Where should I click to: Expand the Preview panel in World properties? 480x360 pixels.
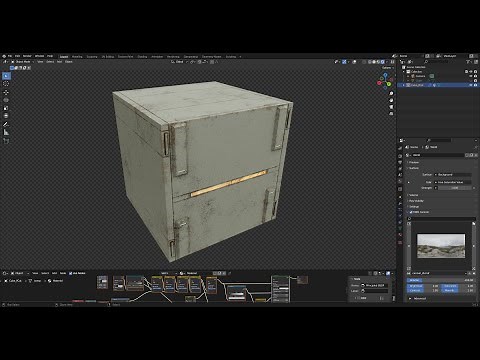point(414,162)
